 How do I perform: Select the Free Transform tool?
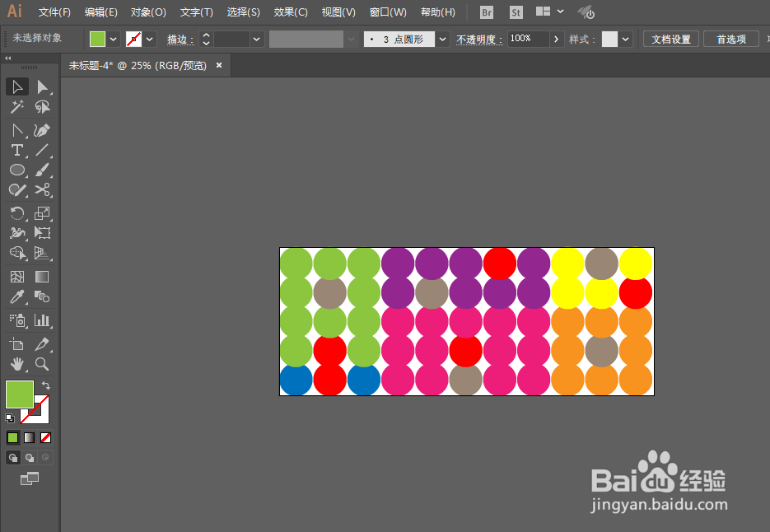pyautogui.click(x=42, y=233)
